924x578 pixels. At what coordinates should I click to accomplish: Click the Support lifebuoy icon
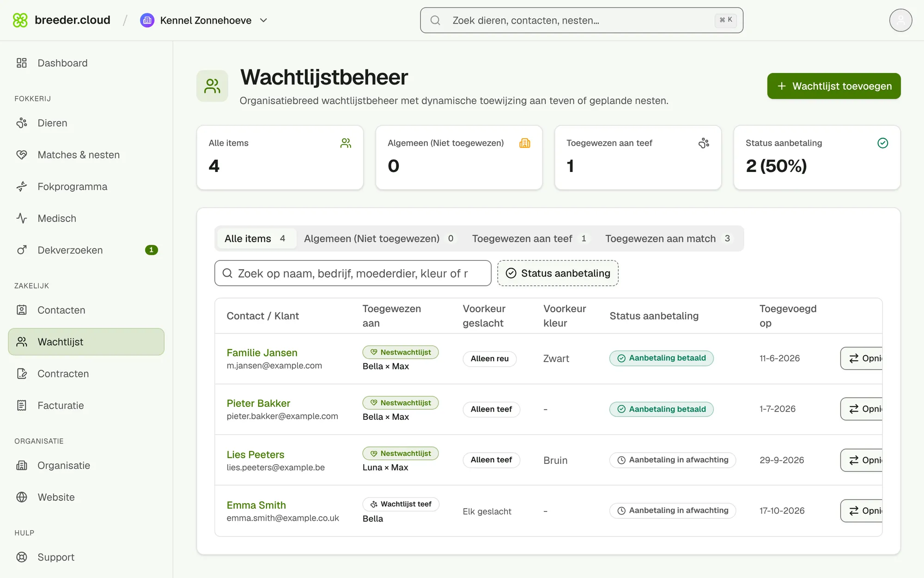tap(22, 557)
